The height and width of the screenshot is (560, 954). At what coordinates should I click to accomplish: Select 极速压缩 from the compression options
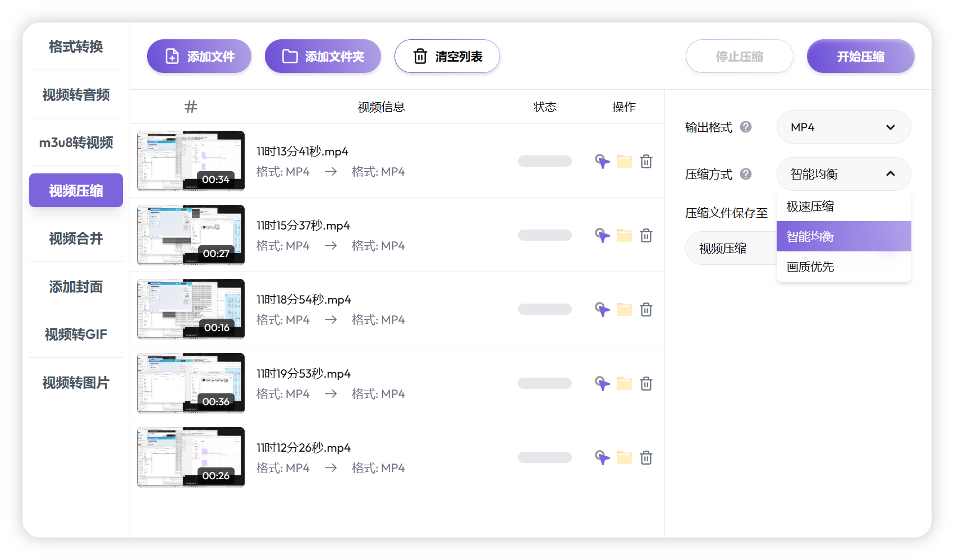810,206
